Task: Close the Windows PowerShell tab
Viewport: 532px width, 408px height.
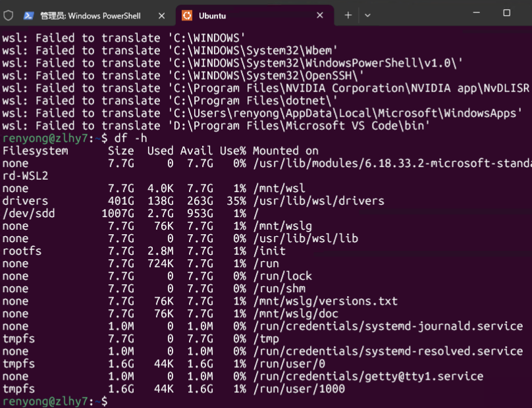Action: (162, 16)
